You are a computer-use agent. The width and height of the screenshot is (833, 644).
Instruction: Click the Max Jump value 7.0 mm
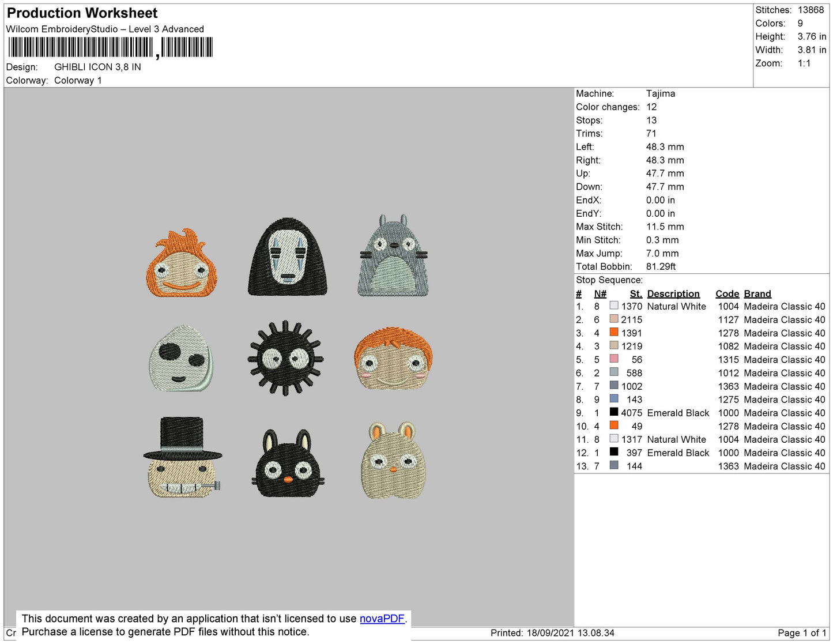(x=662, y=253)
